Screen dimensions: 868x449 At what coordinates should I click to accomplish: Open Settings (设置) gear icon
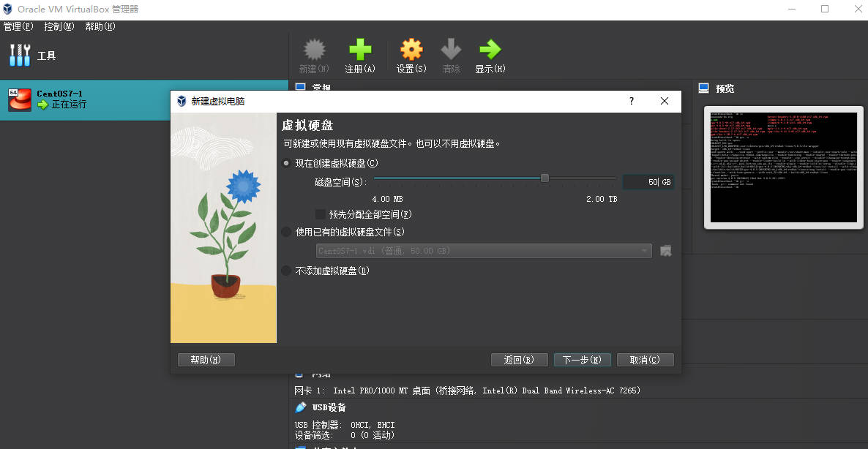coord(411,50)
